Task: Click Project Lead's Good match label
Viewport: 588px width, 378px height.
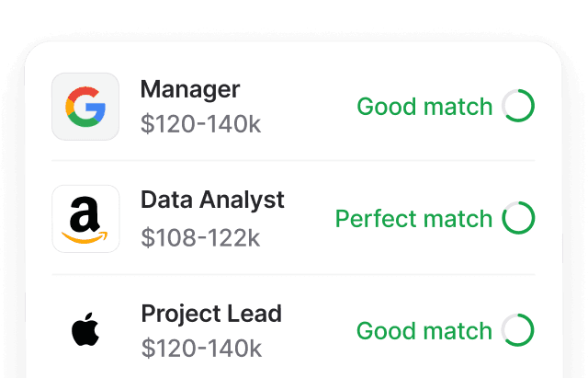Action: 424,330
